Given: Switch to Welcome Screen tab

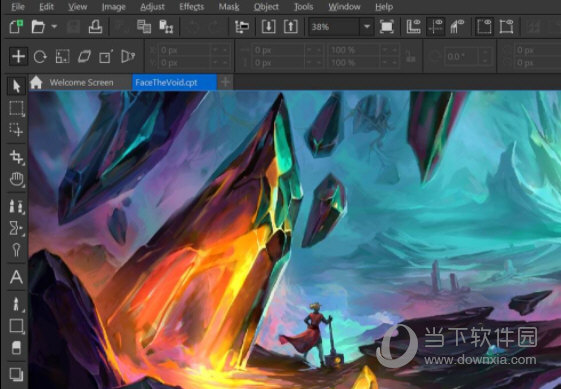Looking at the screenshot, I should [x=82, y=83].
